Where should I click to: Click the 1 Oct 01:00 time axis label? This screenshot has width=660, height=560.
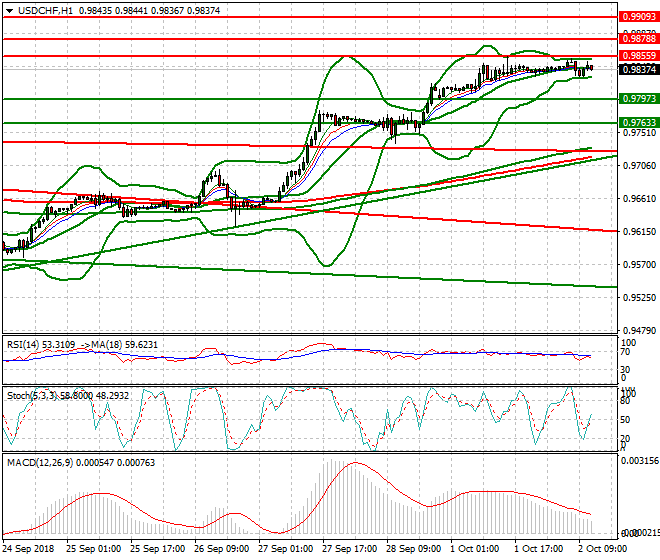pyautogui.click(x=474, y=549)
